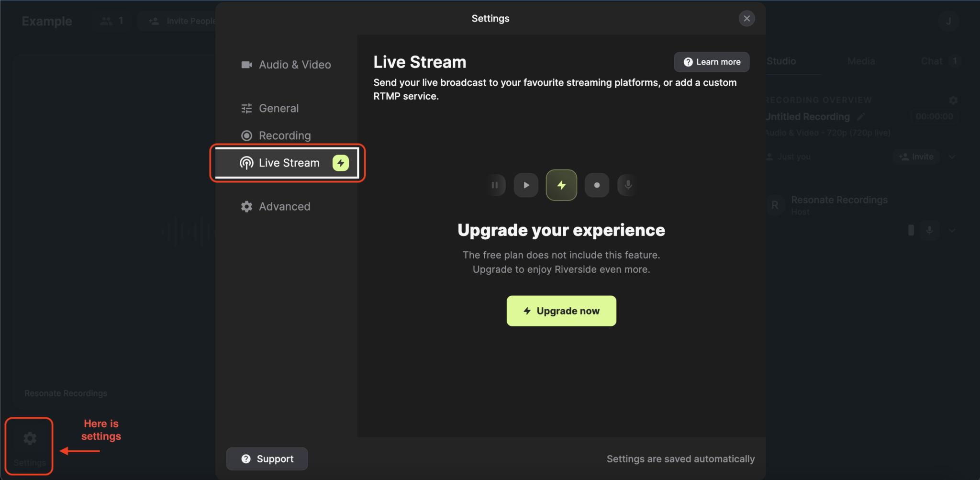980x480 pixels.
Task: Toggle the host's camera
Action: pos(911,230)
